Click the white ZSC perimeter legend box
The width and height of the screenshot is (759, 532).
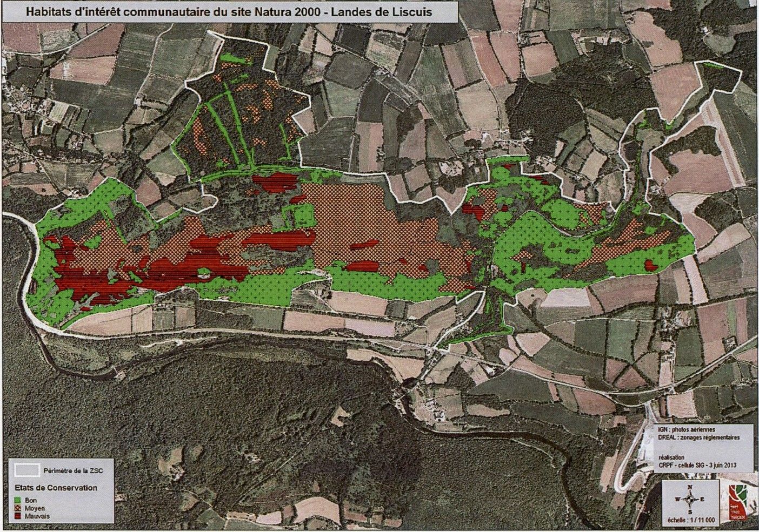(26, 470)
